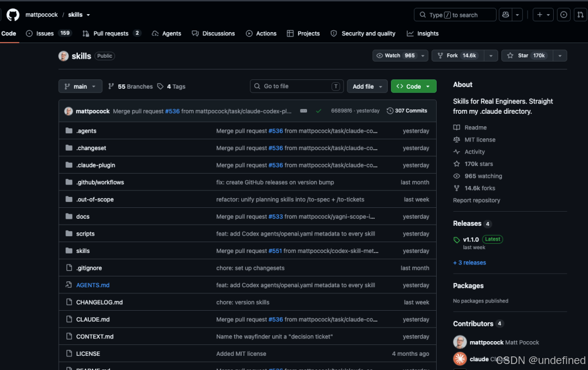Open the .claude-plugin folder

click(x=96, y=165)
